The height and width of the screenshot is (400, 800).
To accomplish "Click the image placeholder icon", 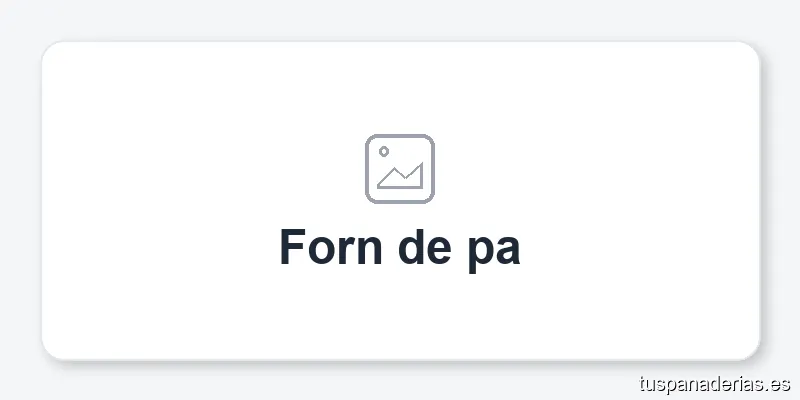I will [x=399, y=168].
